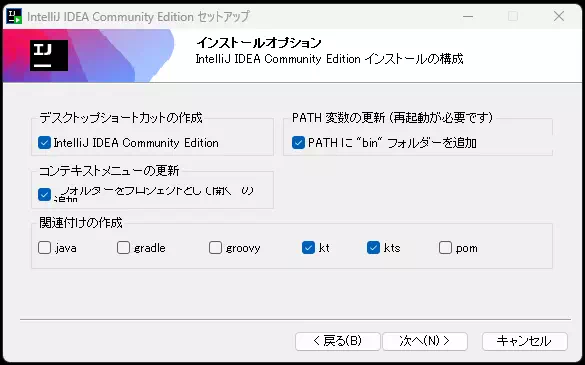Go back with the 戻る(B) button
Screen dimensions: 585x365
(x=338, y=341)
